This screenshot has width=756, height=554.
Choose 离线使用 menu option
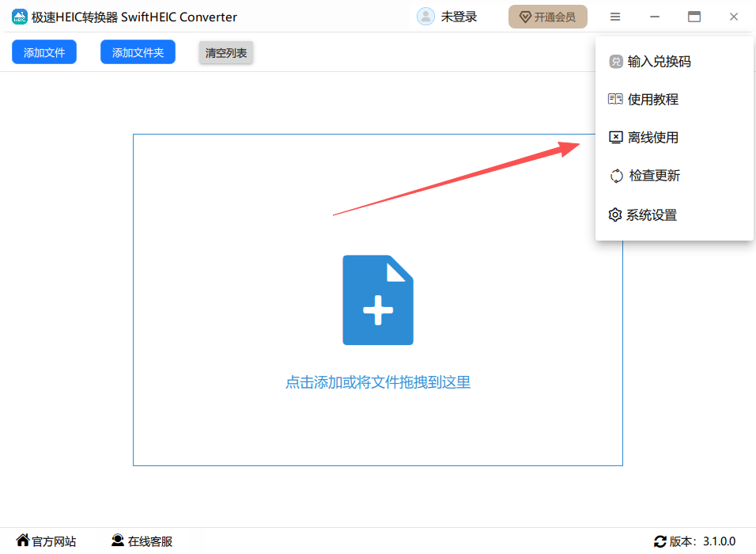652,138
